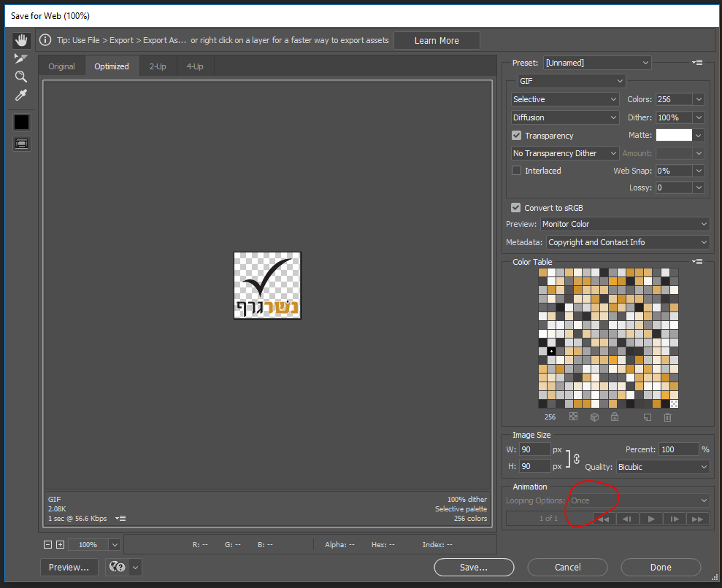722x588 pixels.
Task: Expand the Colors count dropdown arrow
Action: 699,99
